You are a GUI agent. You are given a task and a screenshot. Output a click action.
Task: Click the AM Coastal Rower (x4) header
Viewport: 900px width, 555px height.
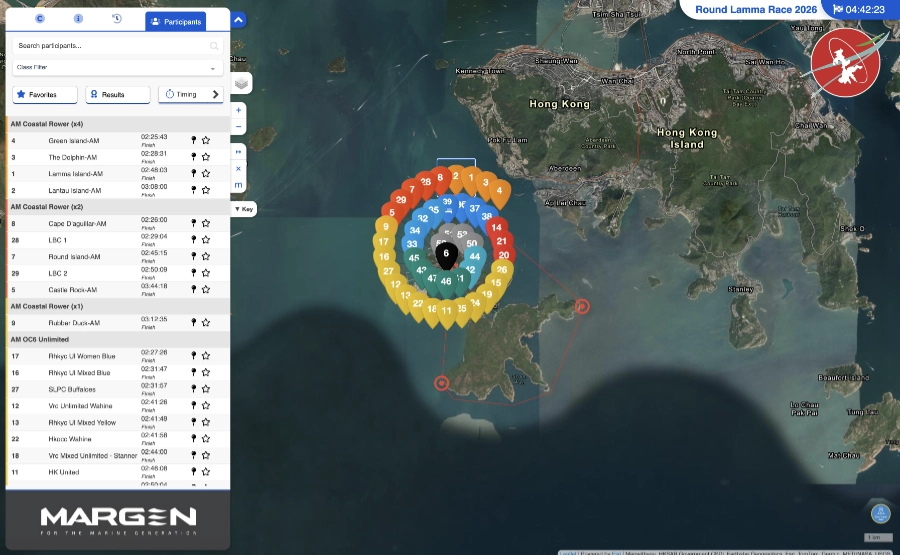coord(118,124)
